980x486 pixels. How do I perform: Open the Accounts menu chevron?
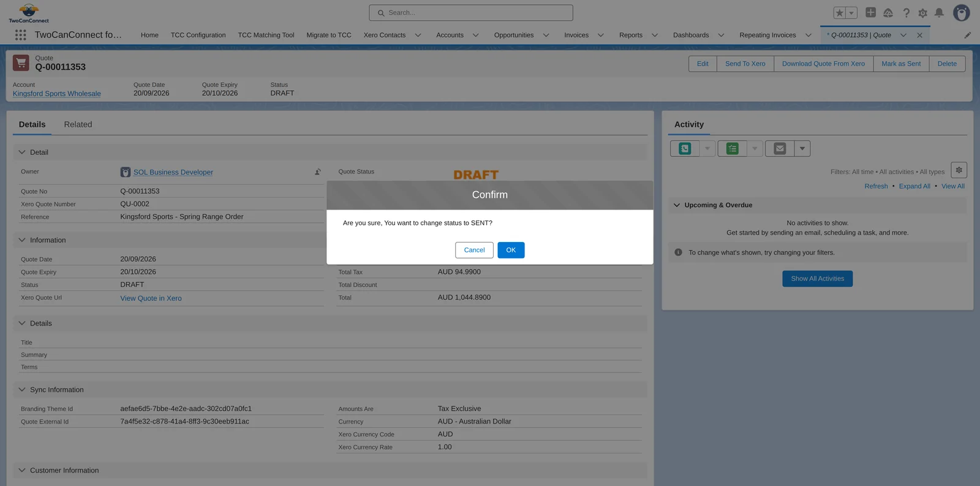point(476,35)
